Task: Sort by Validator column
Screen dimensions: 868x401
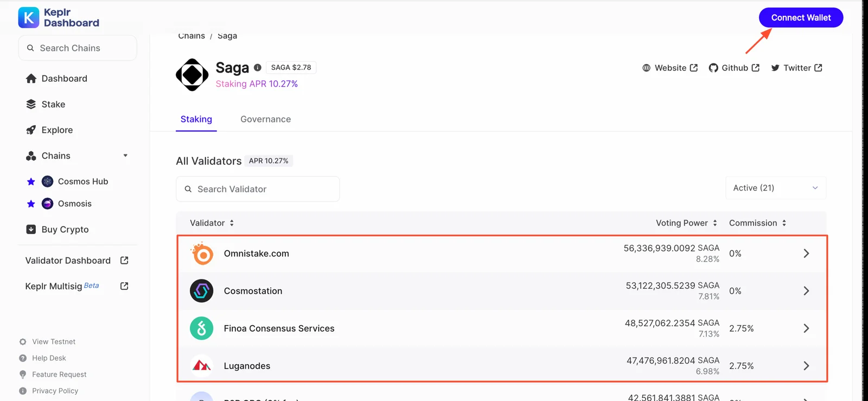Action: pos(212,223)
